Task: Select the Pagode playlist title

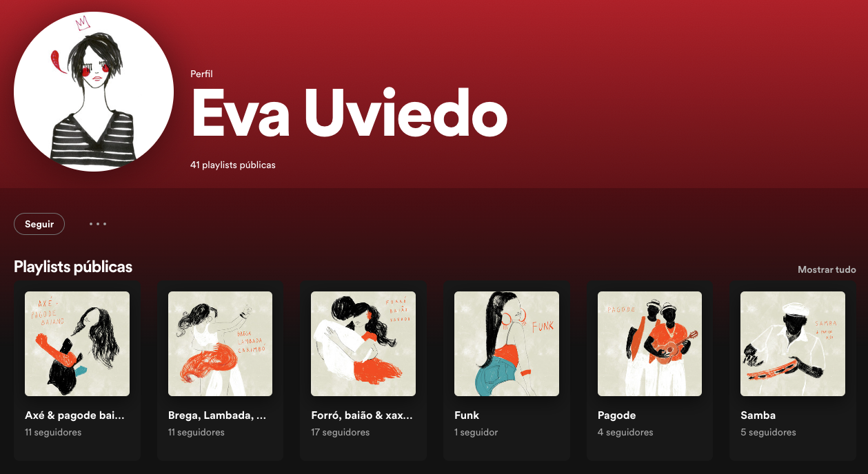Action: [616, 415]
